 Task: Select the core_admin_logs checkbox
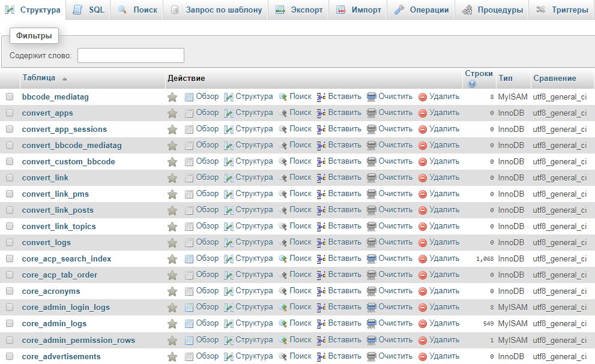[10, 323]
